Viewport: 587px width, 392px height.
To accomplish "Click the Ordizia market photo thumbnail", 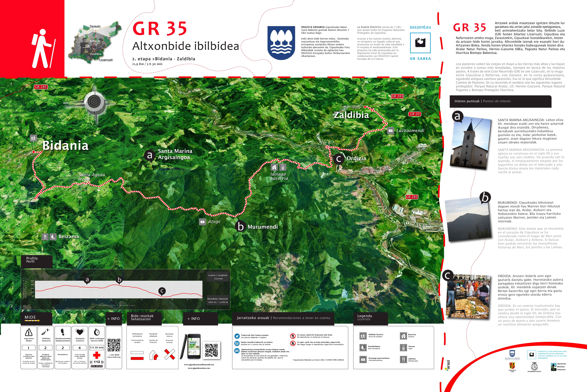I will click(468, 296).
